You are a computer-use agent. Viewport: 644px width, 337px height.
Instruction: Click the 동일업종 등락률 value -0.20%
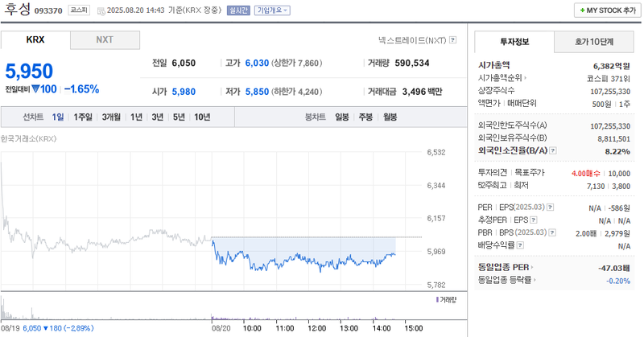pyautogui.click(x=618, y=281)
